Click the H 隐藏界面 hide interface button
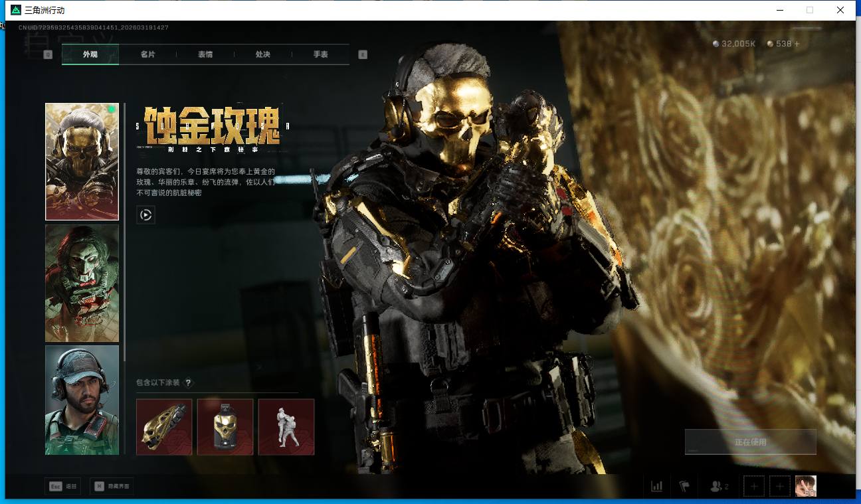Image resolution: width=861 pixels, height=504 pixels. [111, 486]
